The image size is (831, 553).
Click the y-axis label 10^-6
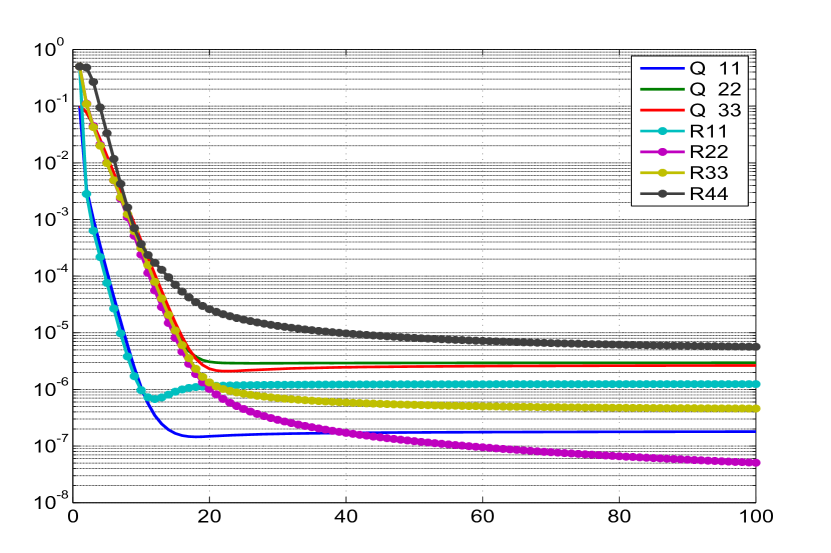(50, 389)
